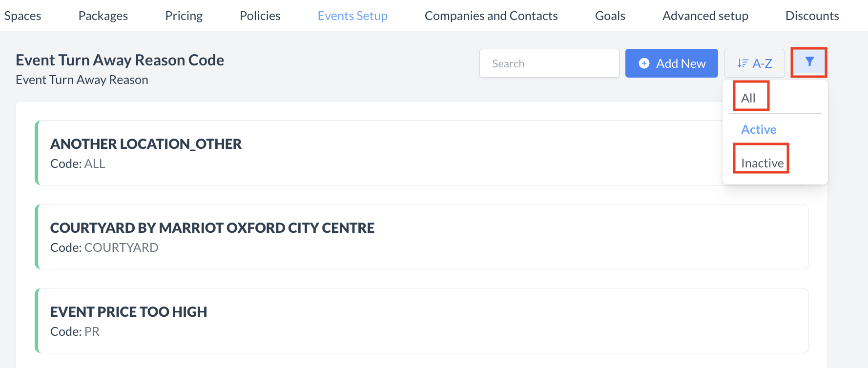Open the Goals tab
This screenshot has height=368, width=868.
pos(610,16)
